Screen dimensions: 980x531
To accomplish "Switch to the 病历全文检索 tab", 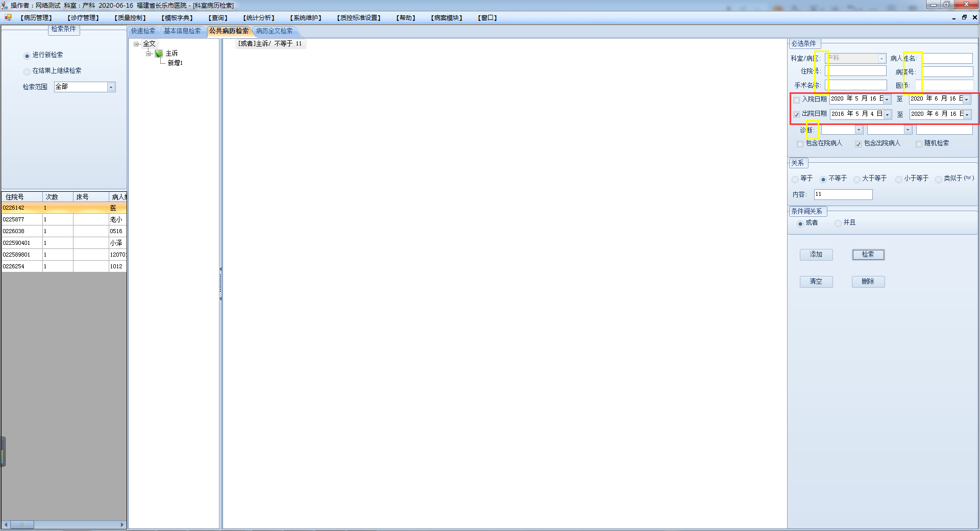I will click(275, 31).
